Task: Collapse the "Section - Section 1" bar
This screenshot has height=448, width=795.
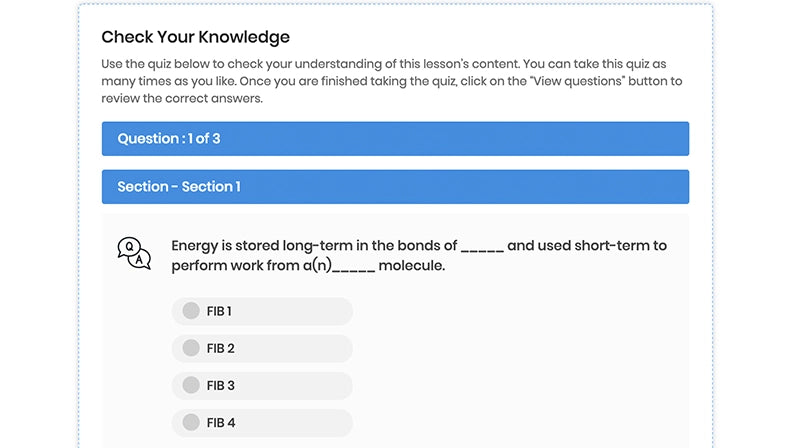Action: (395, 187)
